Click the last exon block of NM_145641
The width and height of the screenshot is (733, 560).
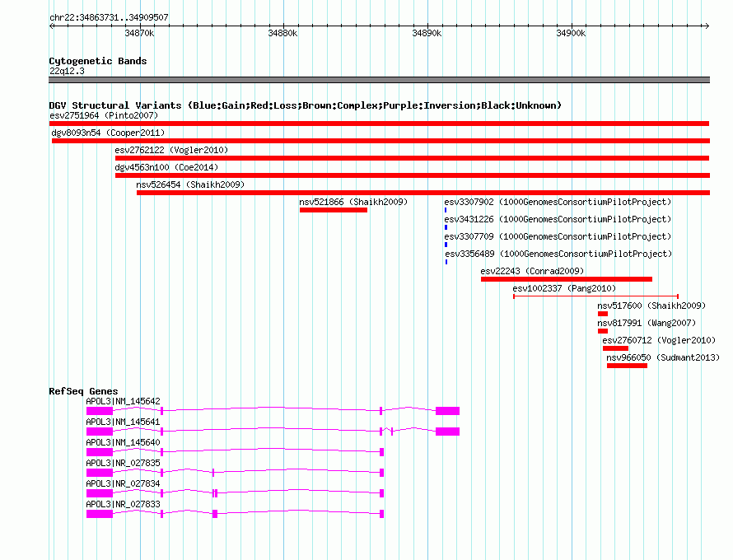coord(447,432)
